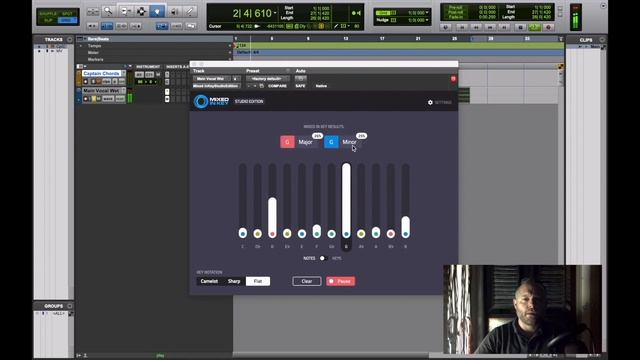
Task: Click Rewind transport button
Action: [x=476, y=27]
